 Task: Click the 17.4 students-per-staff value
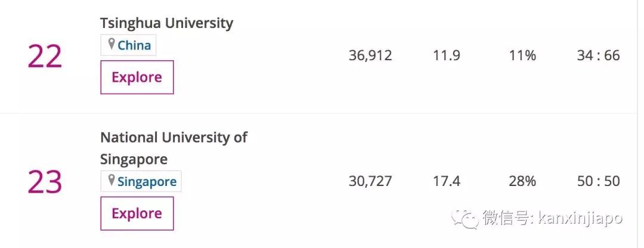(447, 181)
